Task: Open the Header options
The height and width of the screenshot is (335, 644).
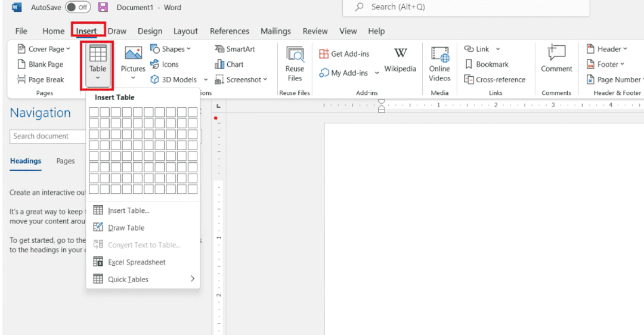Action: [x=606, y=49]
